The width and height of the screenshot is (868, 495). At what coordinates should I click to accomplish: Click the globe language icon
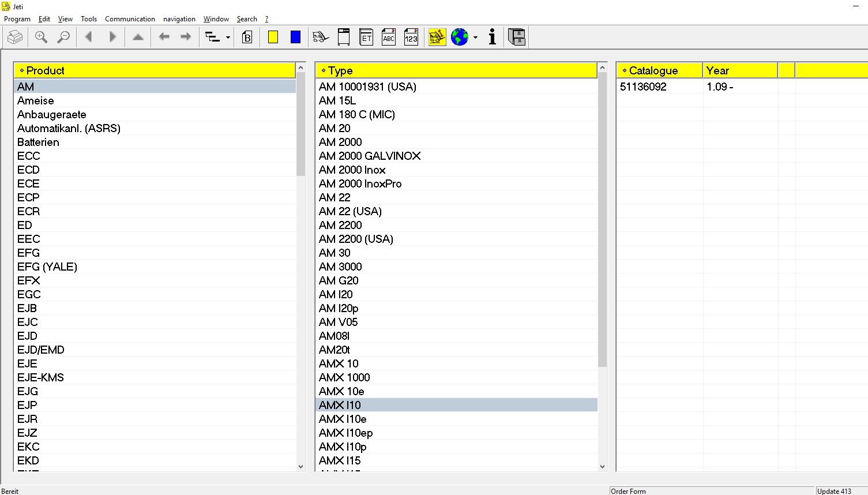point(460,37)
